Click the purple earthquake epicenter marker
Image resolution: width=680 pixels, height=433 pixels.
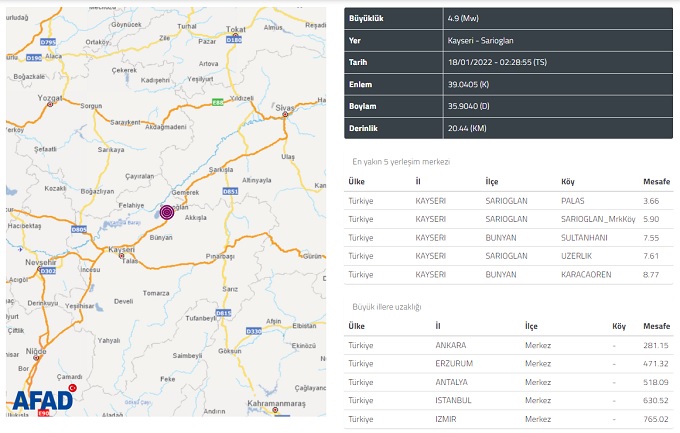(x=167, y=212)
